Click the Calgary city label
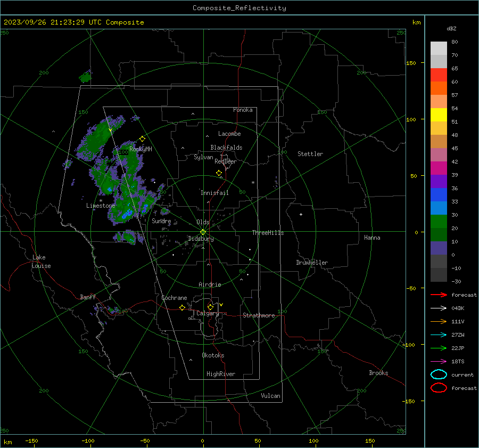The image size is (479, 448). click(208, 313)
